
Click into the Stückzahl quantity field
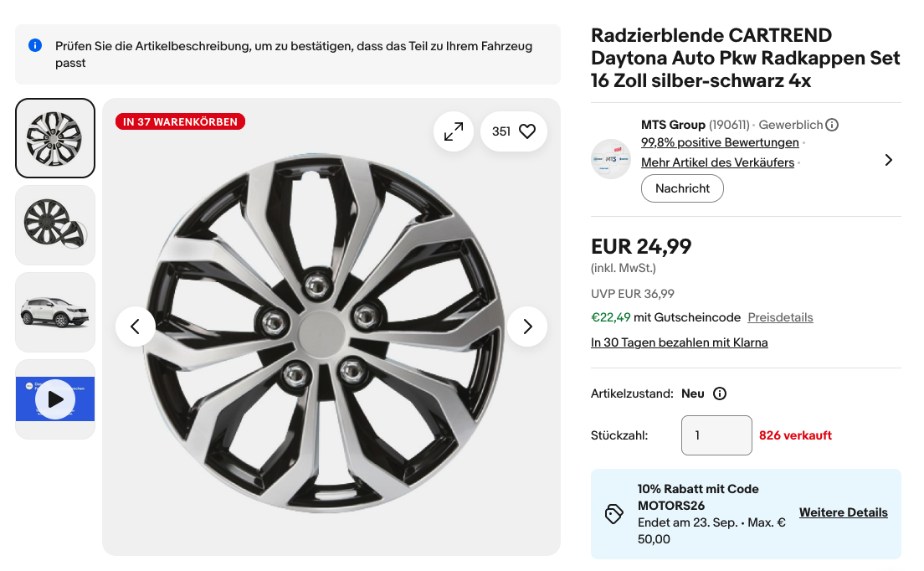click(x=716, y=435)
